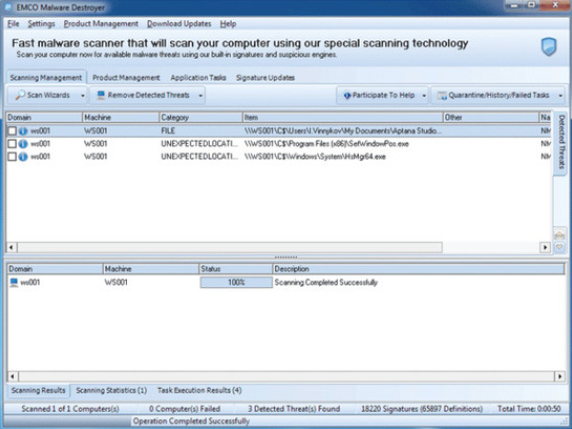
Task: Click the Other column header
Action: coord(491,117)
